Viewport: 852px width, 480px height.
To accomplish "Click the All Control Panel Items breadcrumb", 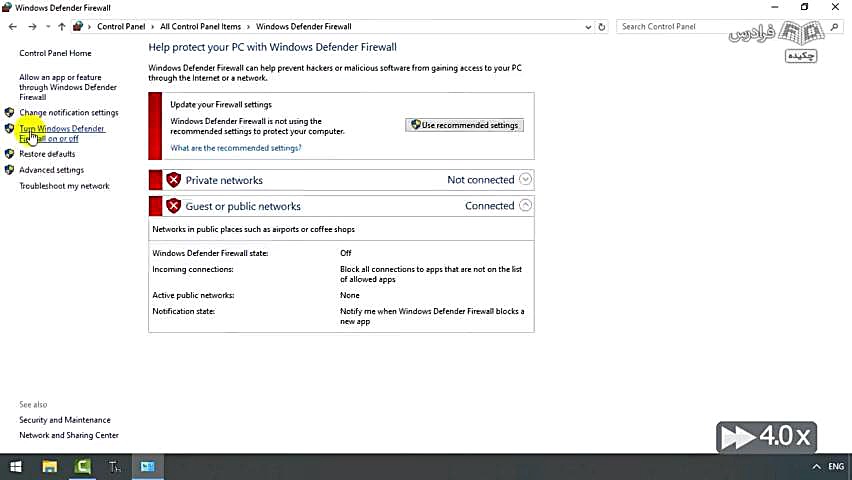I will pos(201,27).
